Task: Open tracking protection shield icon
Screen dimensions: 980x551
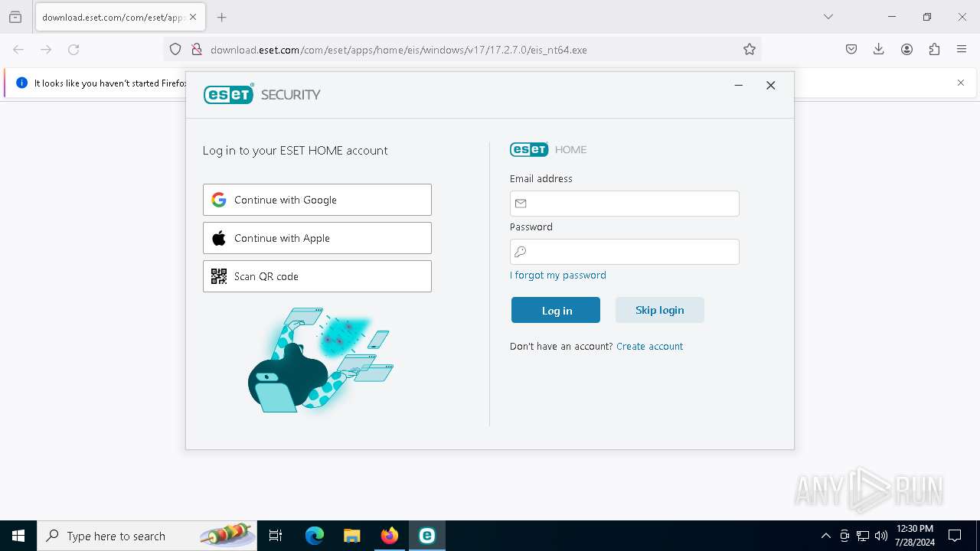Action: 175,49
